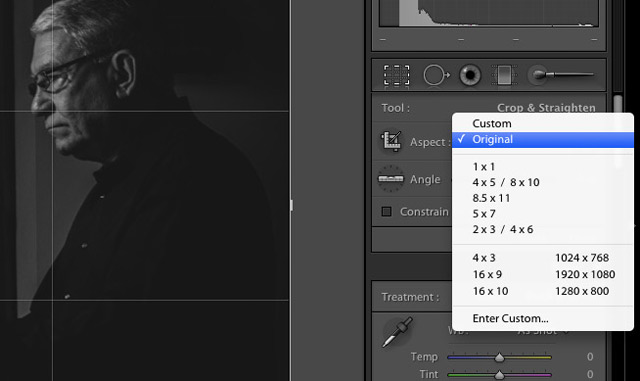Pick the Straighten tool icon beside Angle
The height and width of the screenshot is (381, 640).
391,179
